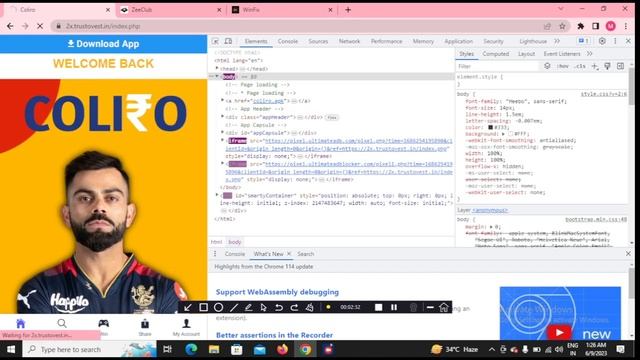
Task: Open Better assertions in the Recorder link
Action: point(274,335)
